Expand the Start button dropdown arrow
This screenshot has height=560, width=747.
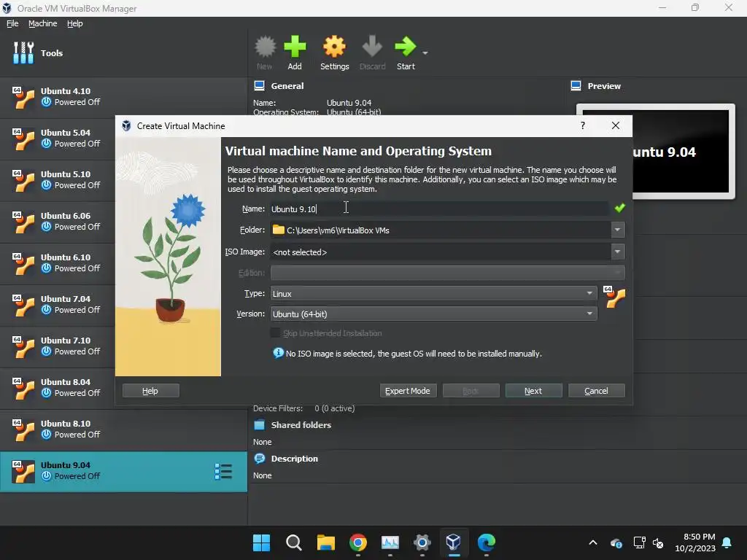click(425, 52)
